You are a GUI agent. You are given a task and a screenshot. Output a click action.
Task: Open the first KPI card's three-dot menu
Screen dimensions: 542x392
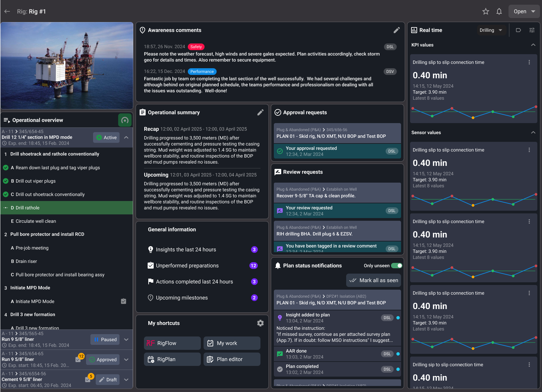pos(529,62)
